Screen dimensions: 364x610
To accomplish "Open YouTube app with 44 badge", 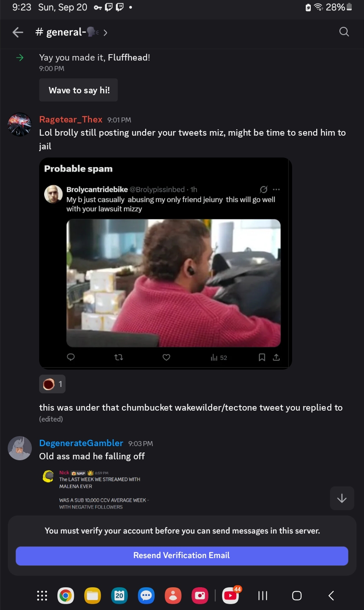I will pyautogui.click(x=231, y=595).
